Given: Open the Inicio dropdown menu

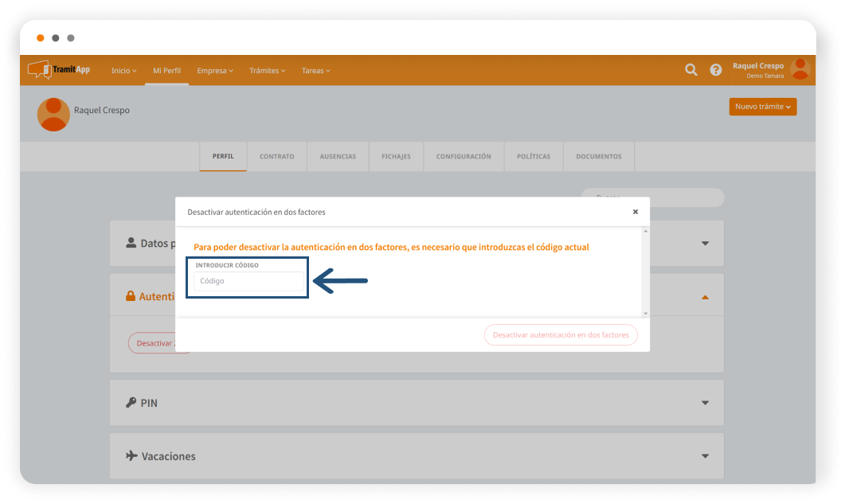Looking at the screenshot, I should click(x=123, y=71).
